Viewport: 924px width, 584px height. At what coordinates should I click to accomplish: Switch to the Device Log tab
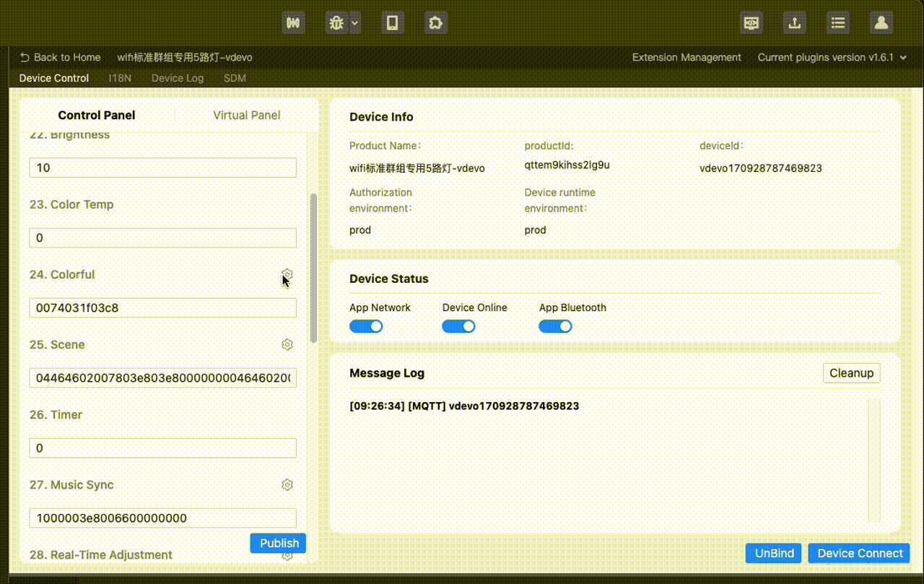177,78
